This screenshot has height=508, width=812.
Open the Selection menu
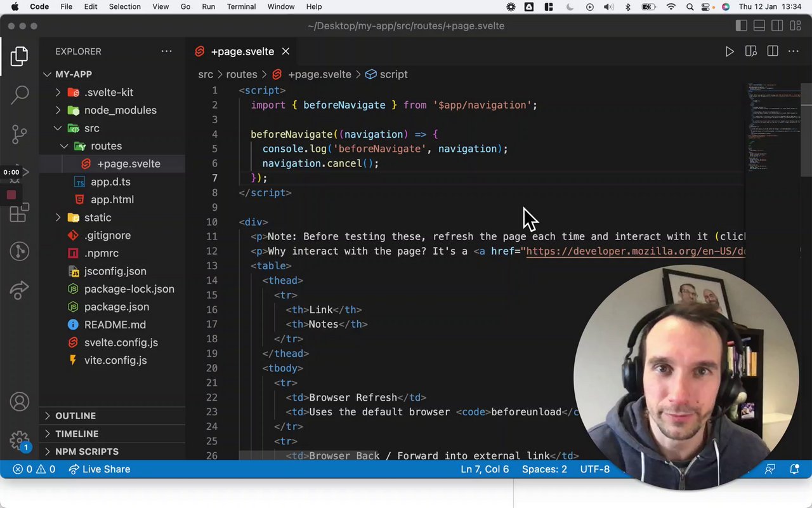tap(125, 7)
